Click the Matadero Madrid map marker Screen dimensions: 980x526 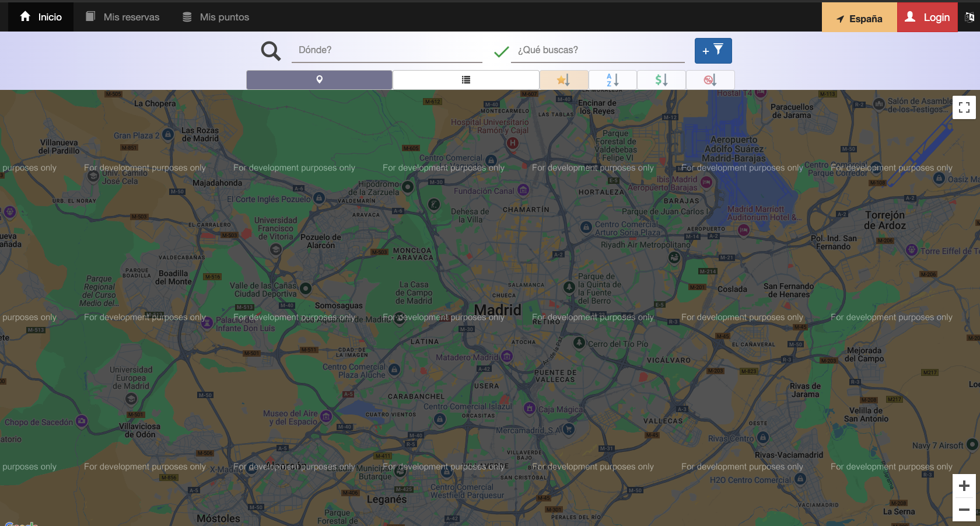pyautogui.click(x=507, y=356)
